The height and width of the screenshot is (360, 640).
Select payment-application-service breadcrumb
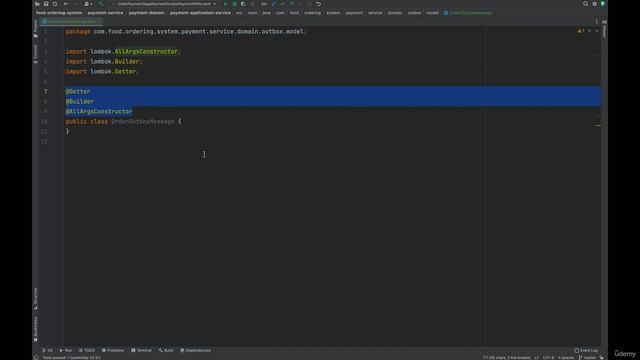point(200,13)
